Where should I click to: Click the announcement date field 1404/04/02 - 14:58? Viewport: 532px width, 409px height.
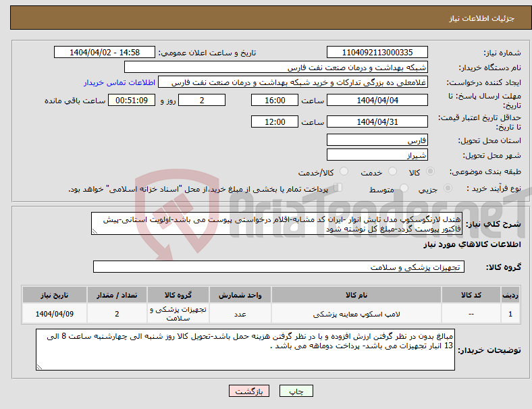click(x=105, y=53)
